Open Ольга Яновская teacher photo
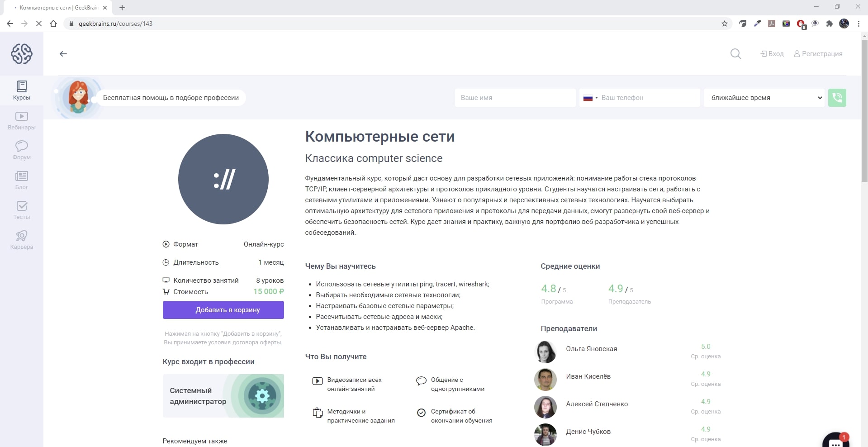 545,352
